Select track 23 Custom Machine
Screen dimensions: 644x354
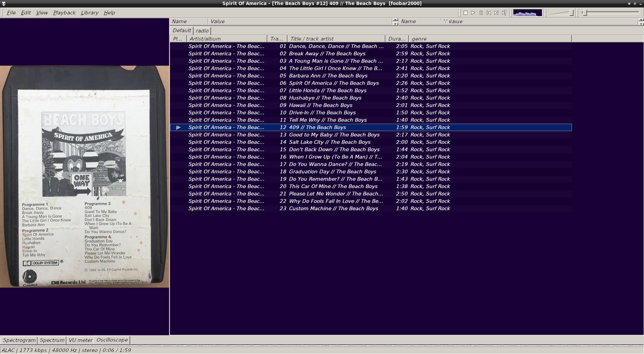(371, 209)
